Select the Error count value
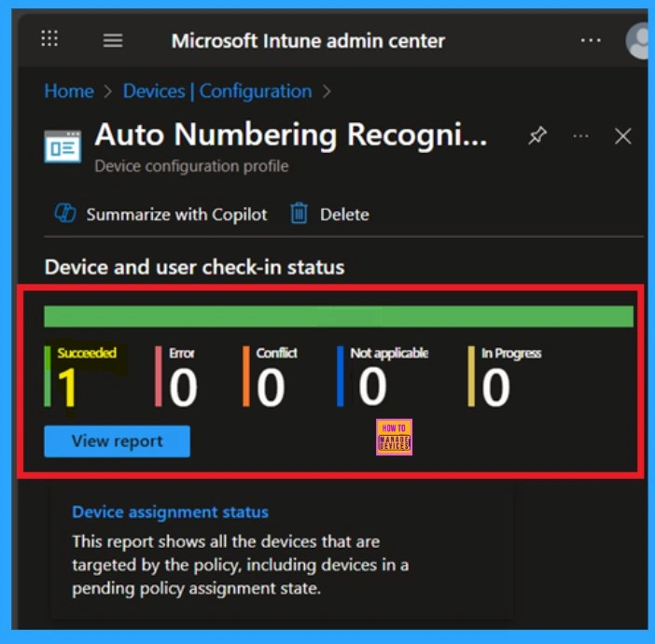This screenshot has width=655, height=644. pyautogui.click(x=183, y=387)
